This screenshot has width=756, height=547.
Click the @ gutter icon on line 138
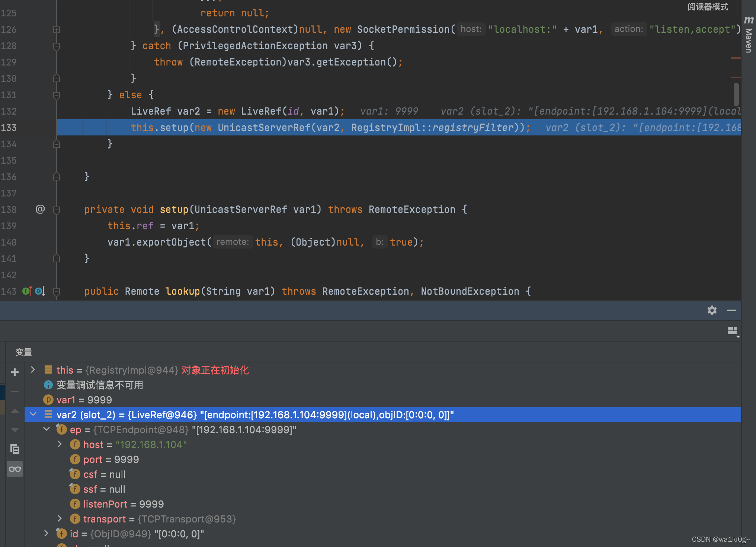40,209
